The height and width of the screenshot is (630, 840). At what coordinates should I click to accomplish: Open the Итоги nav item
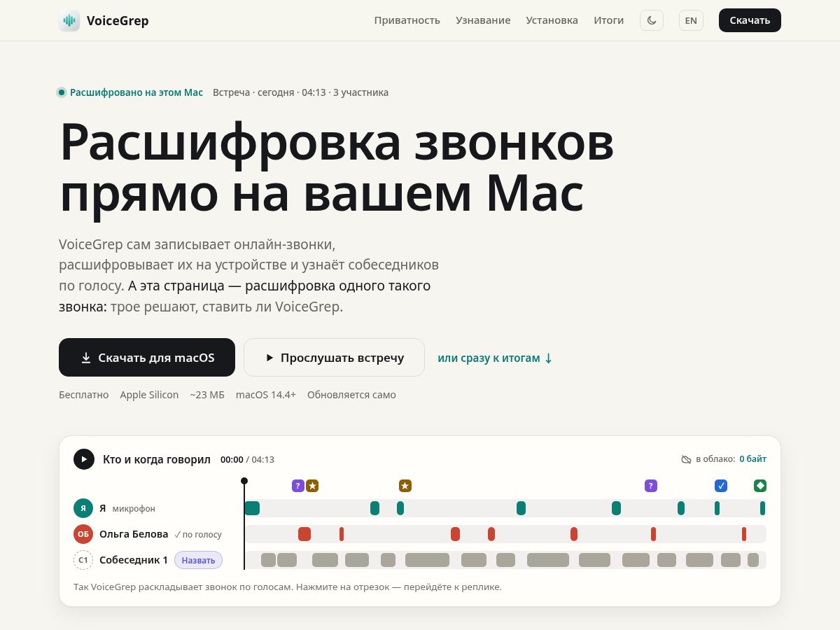(608, 20)
